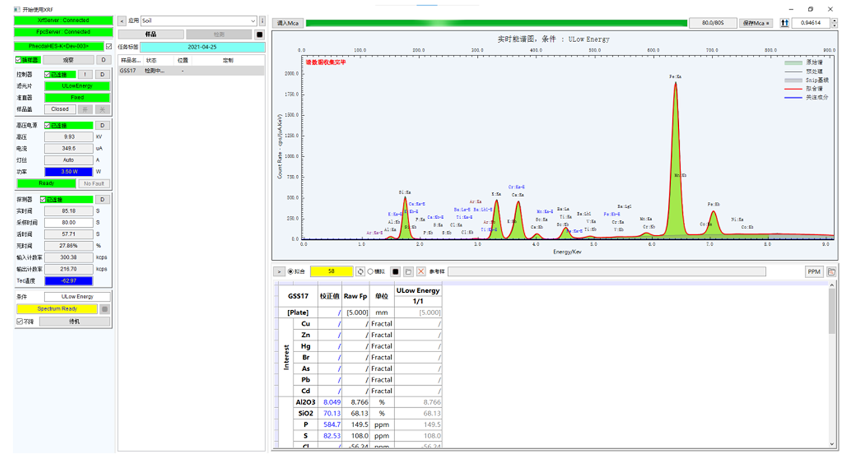Image resolution: width=868 pixels, height=458 pixels.
Task: Click the 开 button in the 样品盖 row
Action: tap(84, 109)
